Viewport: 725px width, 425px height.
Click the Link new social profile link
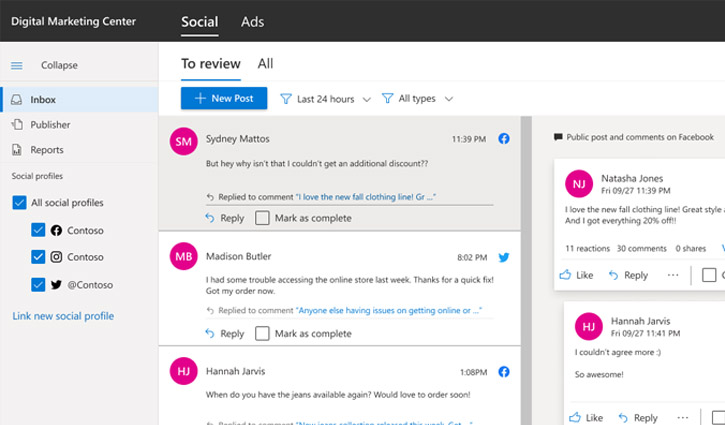pyautogui.click(x=63, y=316)
